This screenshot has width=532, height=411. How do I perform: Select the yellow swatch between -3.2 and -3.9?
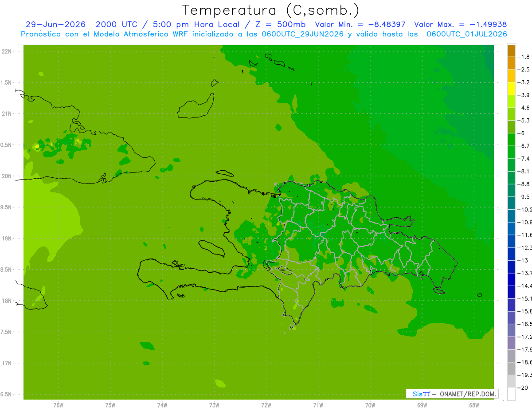pos(511,89)
